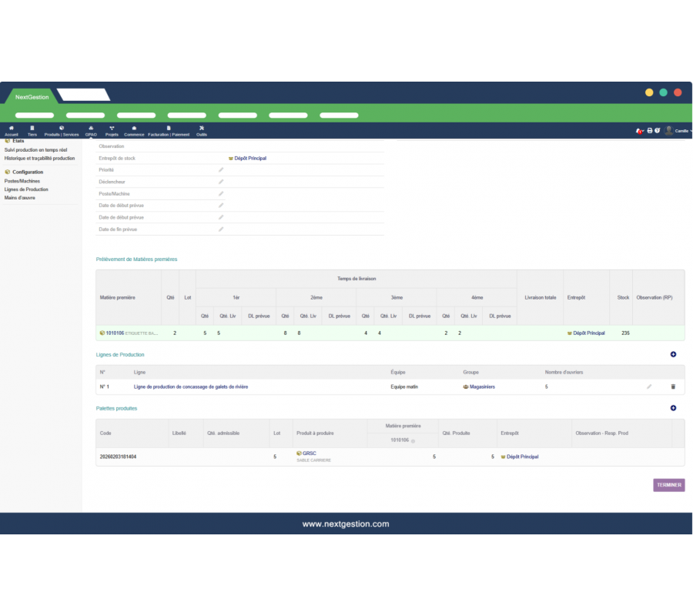This screenshot has height=616, width=693.
Task: Open the GRSC product link
Action: pyautogui.click(x=310, y=453)
